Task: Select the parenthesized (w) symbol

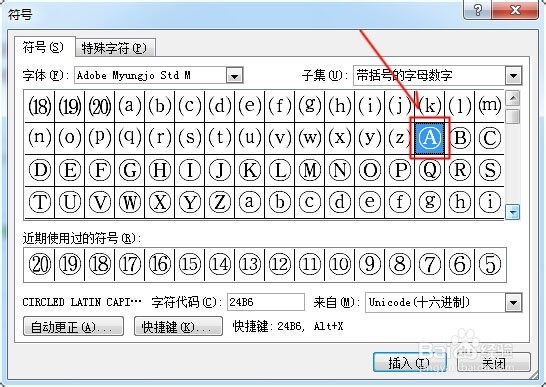Action: [310, 138]
